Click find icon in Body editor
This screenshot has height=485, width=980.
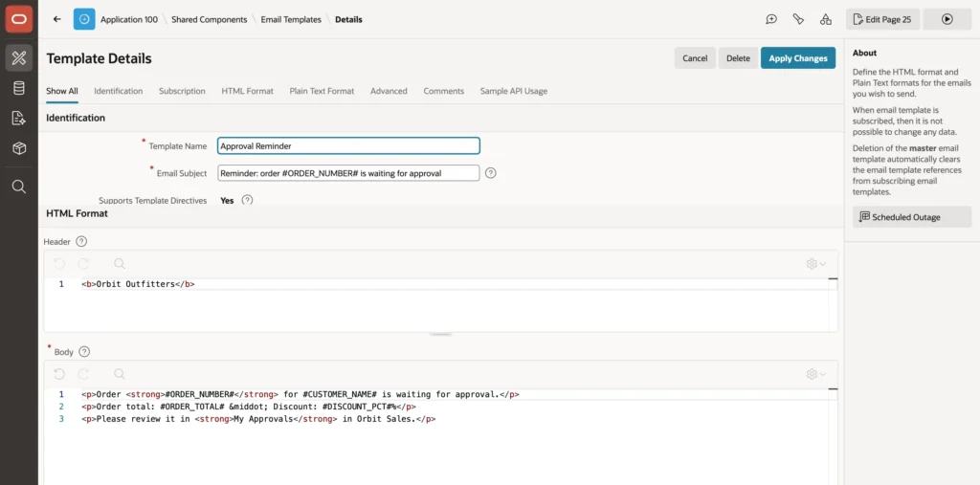coord(120,374)
